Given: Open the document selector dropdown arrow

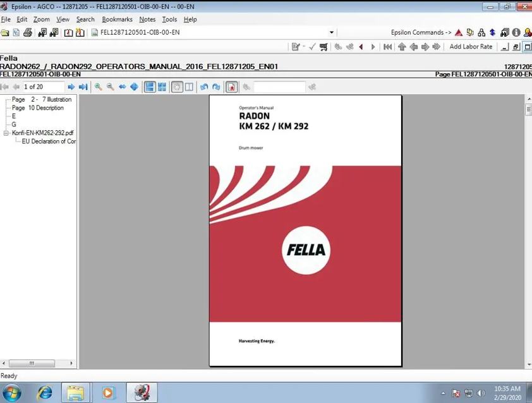Looking at the screenshot, I should [x=332, y=33].
